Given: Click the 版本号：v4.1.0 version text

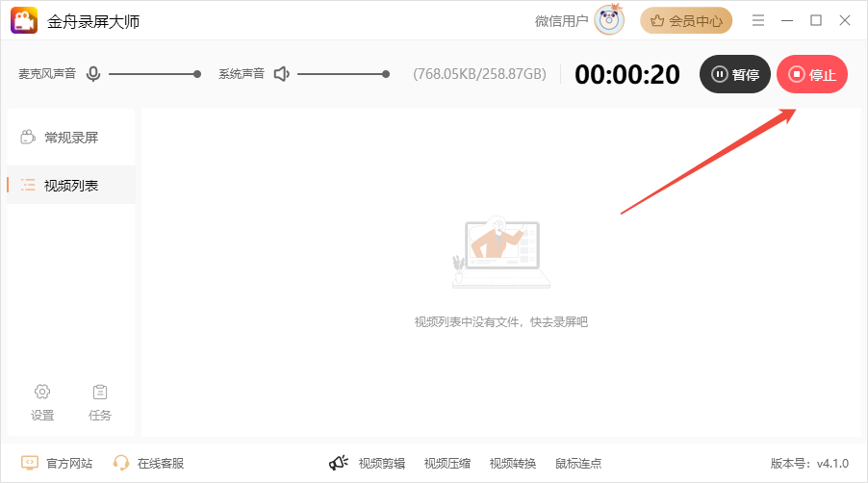Looking at the screenshot, I should click(x=809, y=463).
